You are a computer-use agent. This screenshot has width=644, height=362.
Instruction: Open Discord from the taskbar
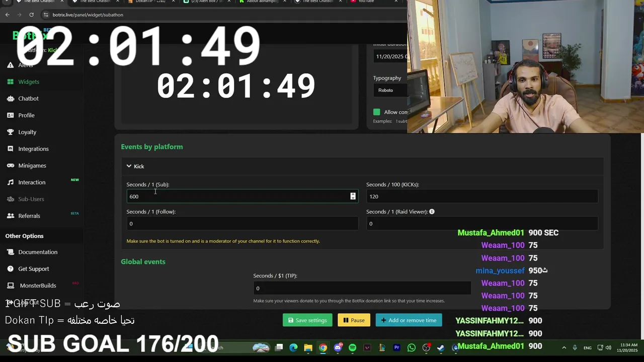[x=338, y=347]
